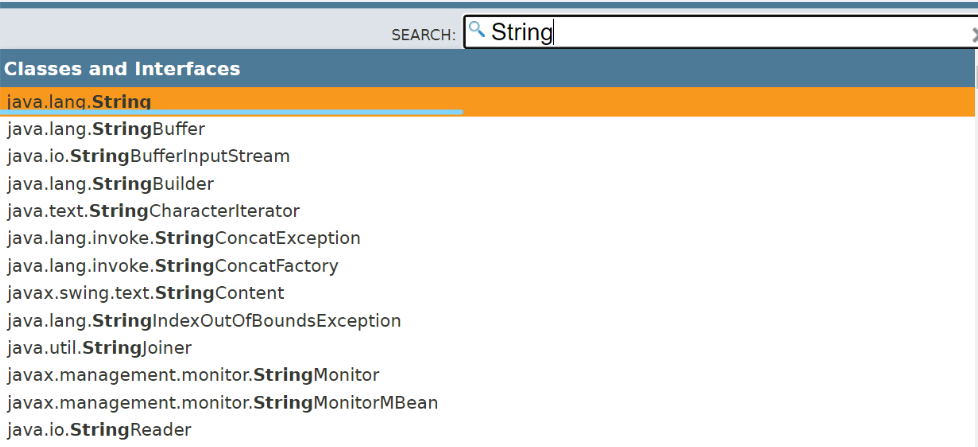Choose java.util.StringJoiner from list
The height and width of the screenshot is (447, 978).
coord(99,348)
